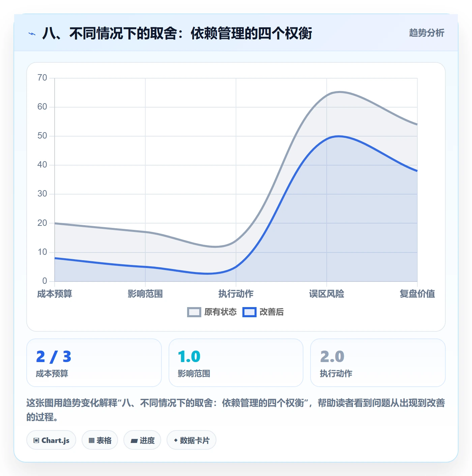Click the 执行动作 label on the chart x-axis
The image size is (472, 476).
click(x=236, y=294)
